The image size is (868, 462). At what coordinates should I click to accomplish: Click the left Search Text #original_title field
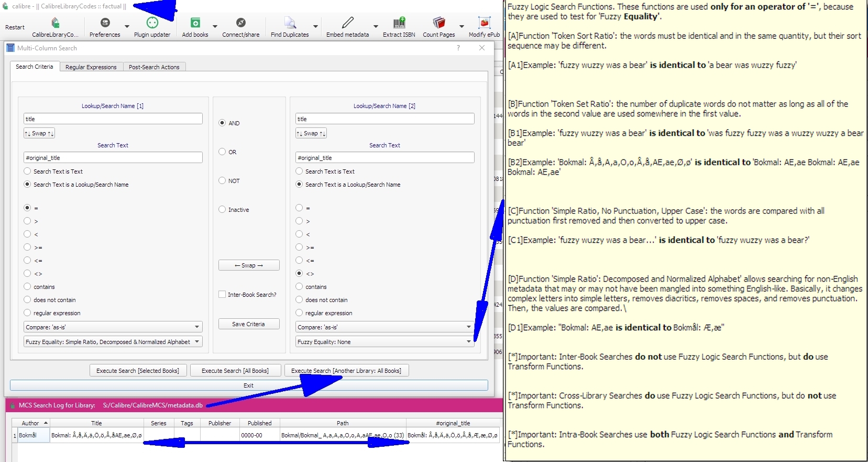113,157
